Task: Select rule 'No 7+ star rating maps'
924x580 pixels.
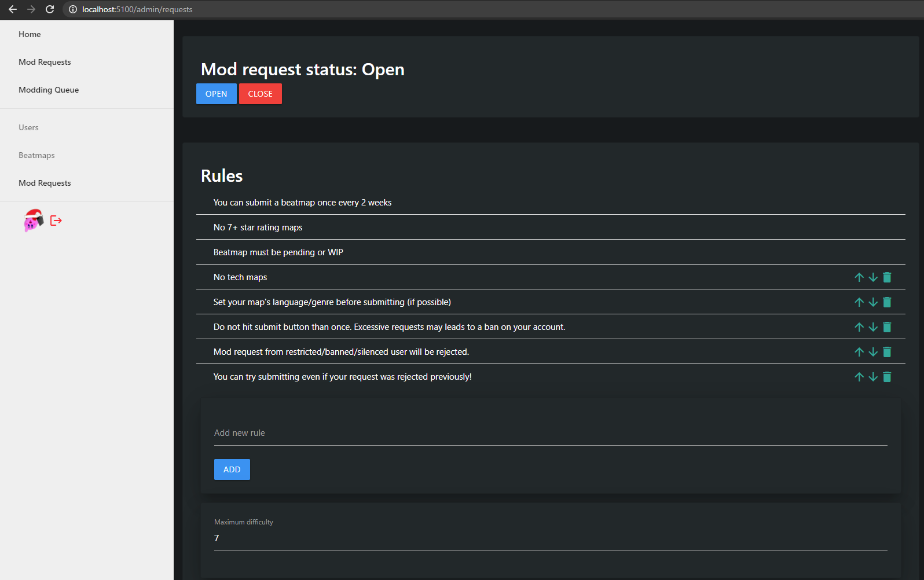Action: [x=551, y=227]
